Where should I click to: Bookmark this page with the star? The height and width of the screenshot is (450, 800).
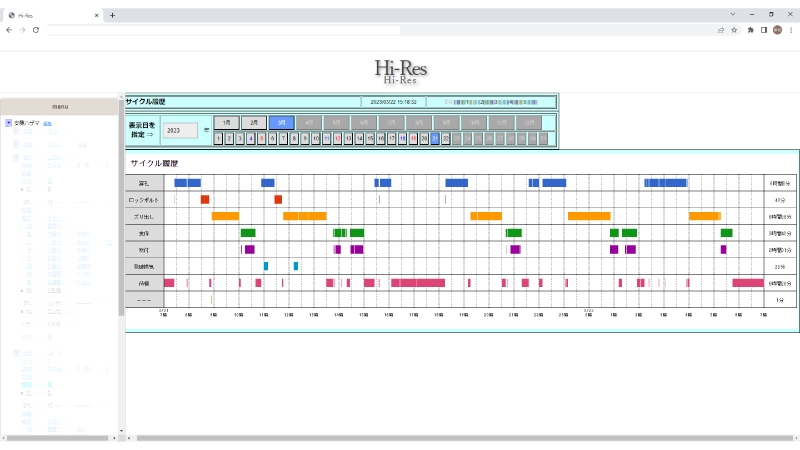click(734, 30)
